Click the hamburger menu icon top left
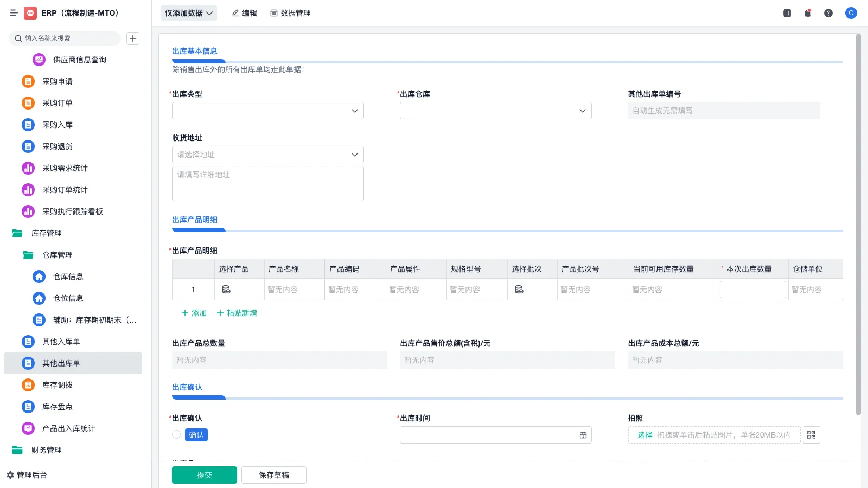 tap(14, 13)
